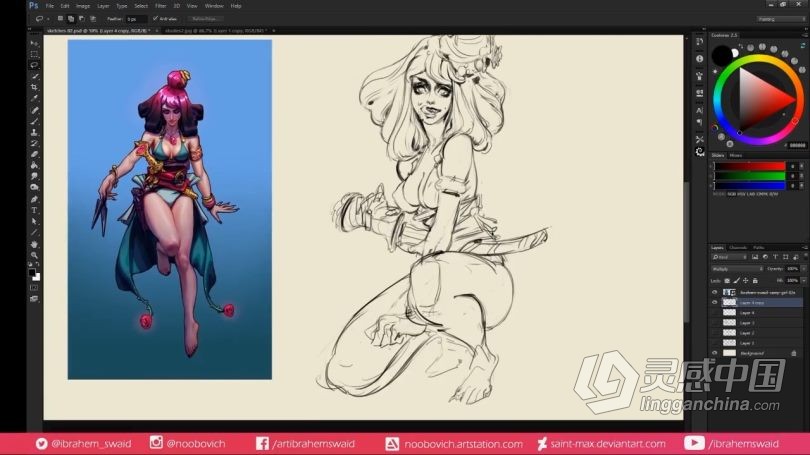Show the Layer 4 layer
810x455 pixels.
click(x=715, y=312)
